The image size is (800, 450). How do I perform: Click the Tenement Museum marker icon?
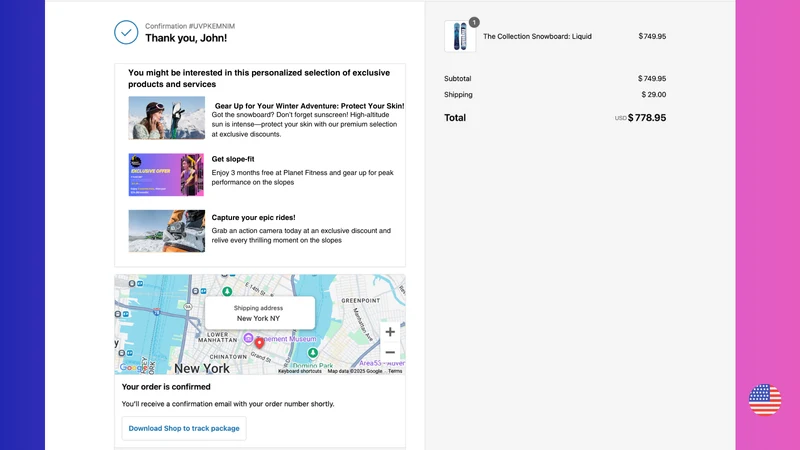coord(248,338)
